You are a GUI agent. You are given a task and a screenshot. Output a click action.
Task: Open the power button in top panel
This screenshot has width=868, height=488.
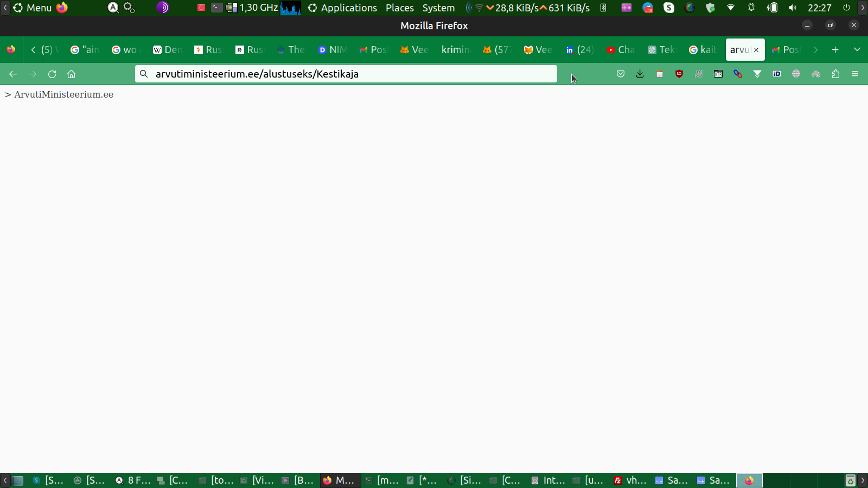point(846,8)
